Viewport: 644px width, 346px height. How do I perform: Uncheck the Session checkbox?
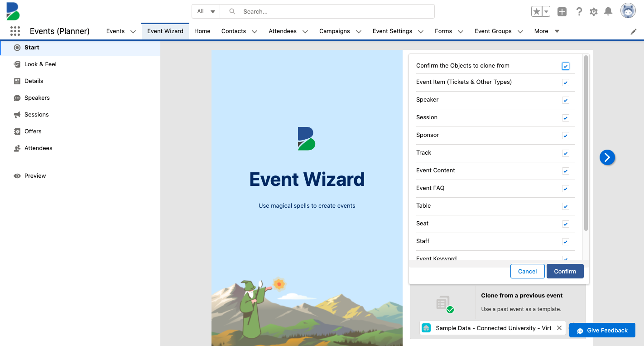click(x=566, y=118)
